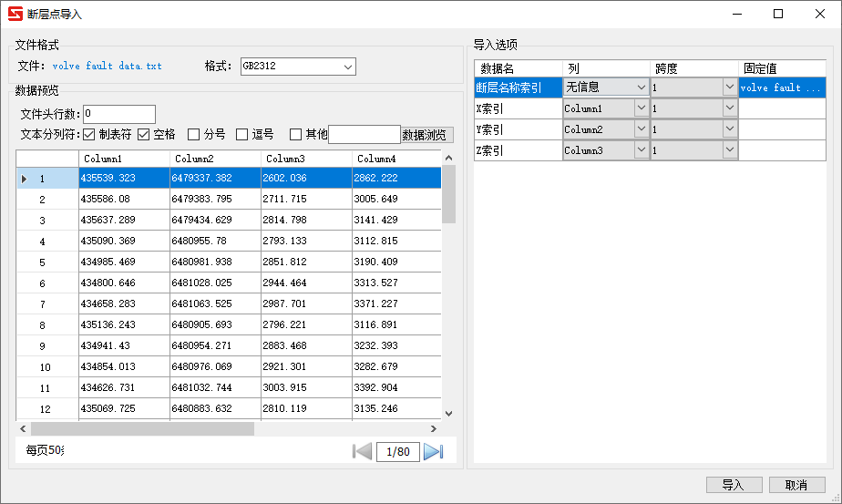Click the 数据浏览 button
Image resolution: width=842 pixels, height=504 pixels.
(x=426, y=135)
